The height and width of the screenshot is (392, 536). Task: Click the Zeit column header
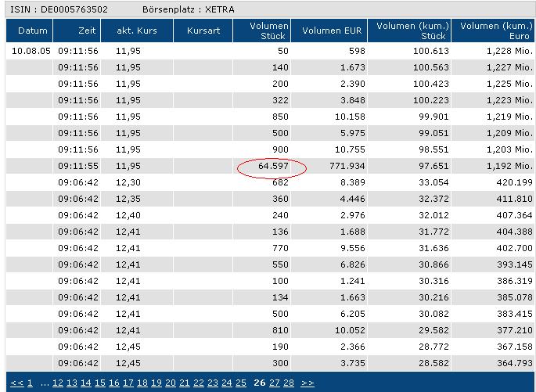(77, 31)
